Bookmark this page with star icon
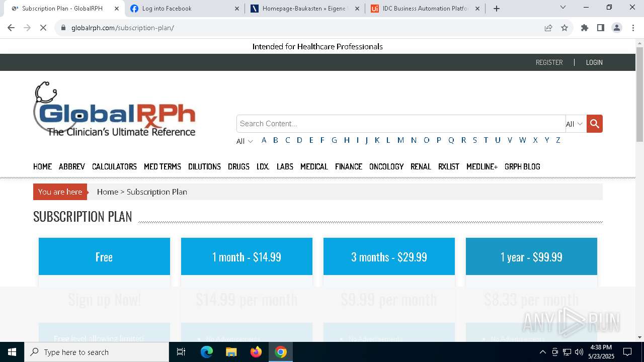The image size is (644, 362). click(565, 28)
